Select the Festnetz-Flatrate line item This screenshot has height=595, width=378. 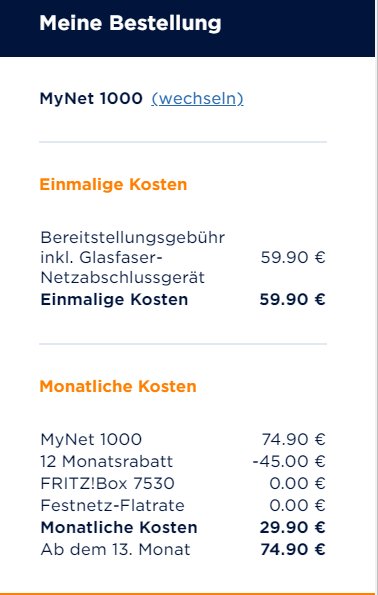point(112,505)
